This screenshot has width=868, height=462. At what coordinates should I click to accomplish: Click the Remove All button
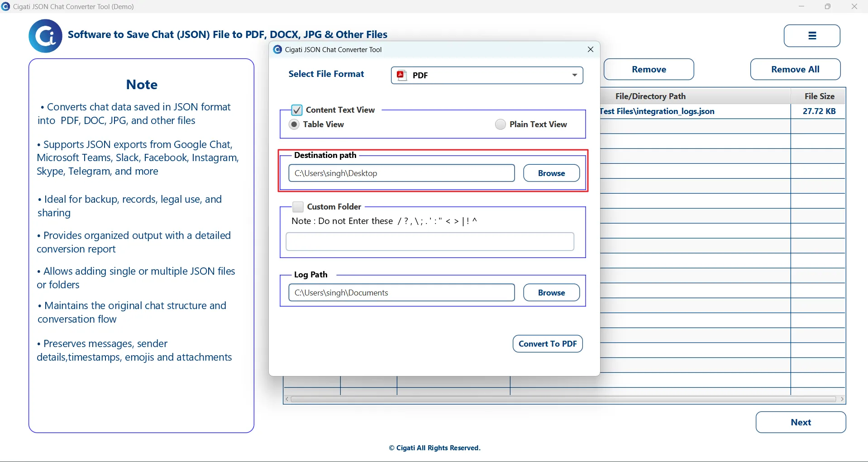795,69
